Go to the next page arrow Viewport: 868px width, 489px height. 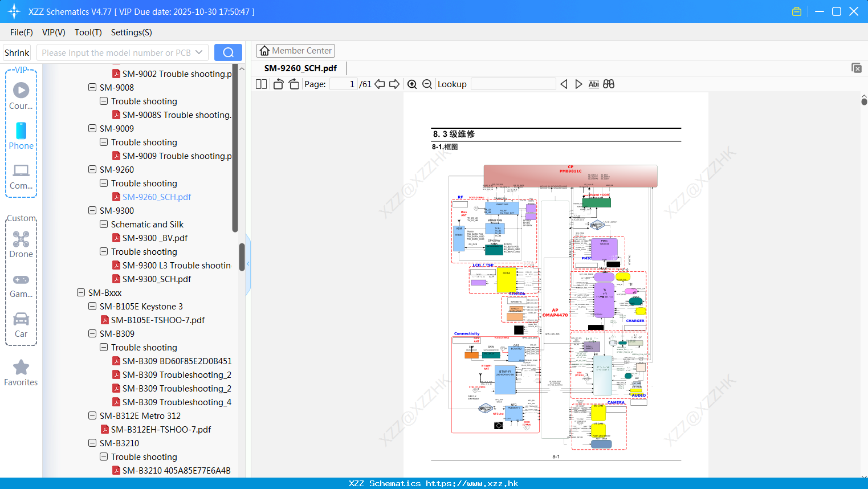pos(394,84)
